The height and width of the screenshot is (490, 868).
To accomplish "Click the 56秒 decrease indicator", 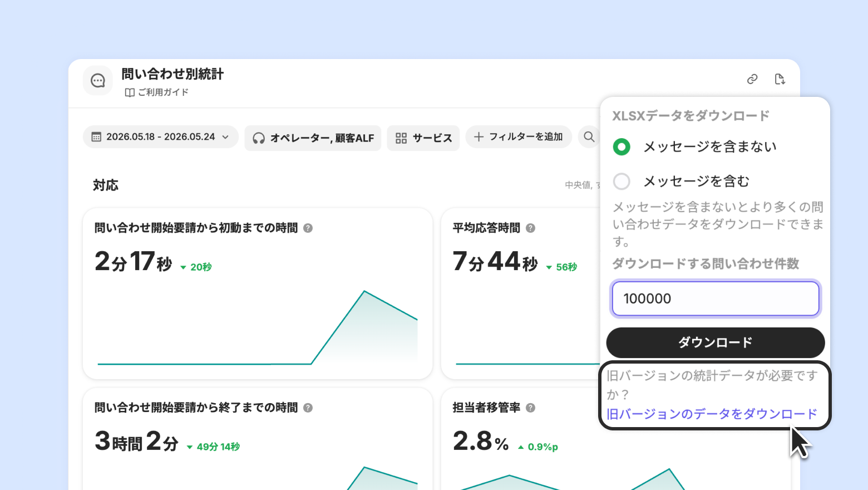I will tap(561, 268).
